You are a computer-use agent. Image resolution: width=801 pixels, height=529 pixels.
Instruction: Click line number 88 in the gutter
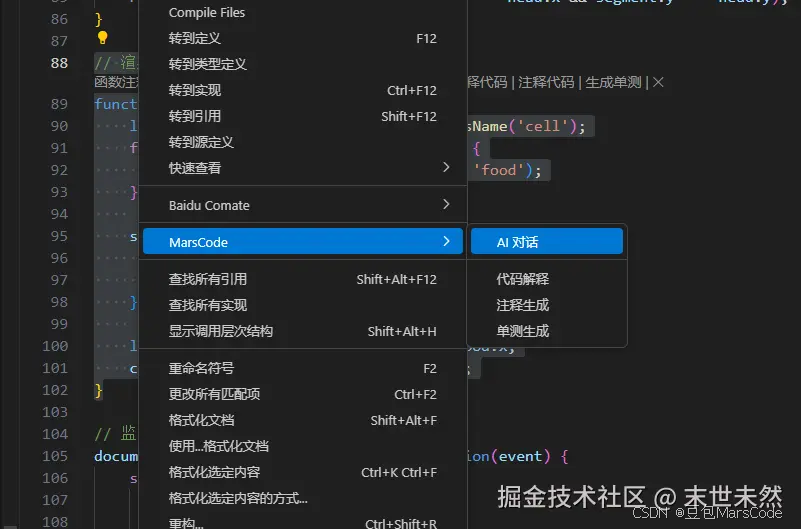[59, 63]
